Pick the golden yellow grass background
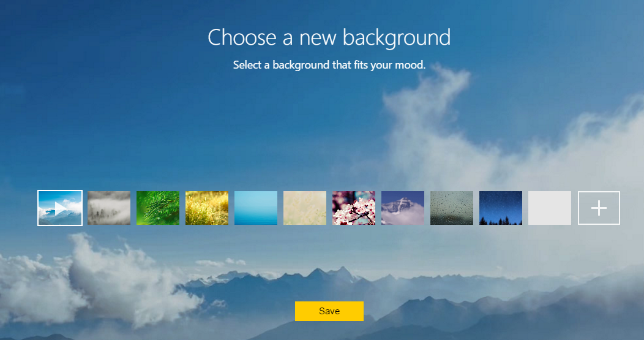The height and width of the screenshot is (340, 644). tap(207, 208)
